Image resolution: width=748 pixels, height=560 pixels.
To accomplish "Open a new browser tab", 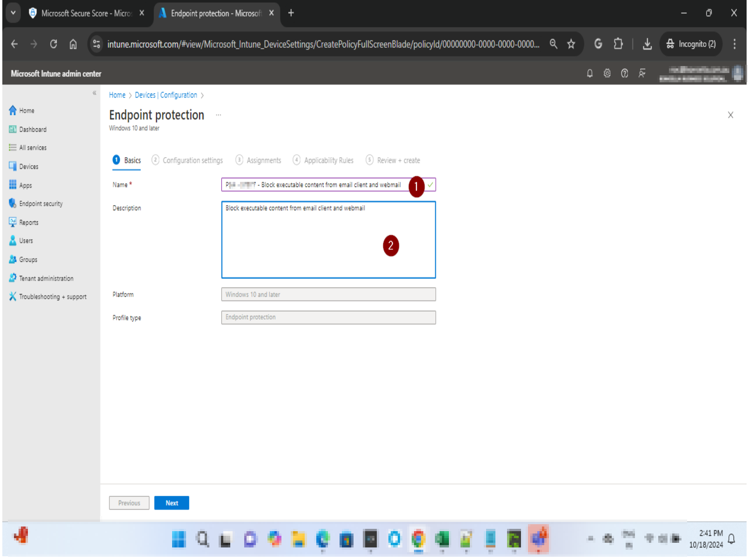I will [x=291, y=13].
